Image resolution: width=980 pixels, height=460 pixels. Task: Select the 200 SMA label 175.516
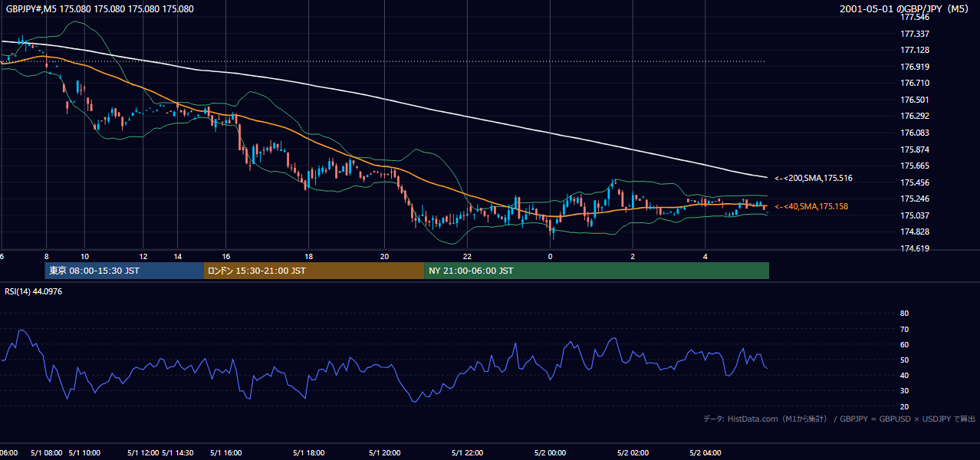(x=813, y=178)
